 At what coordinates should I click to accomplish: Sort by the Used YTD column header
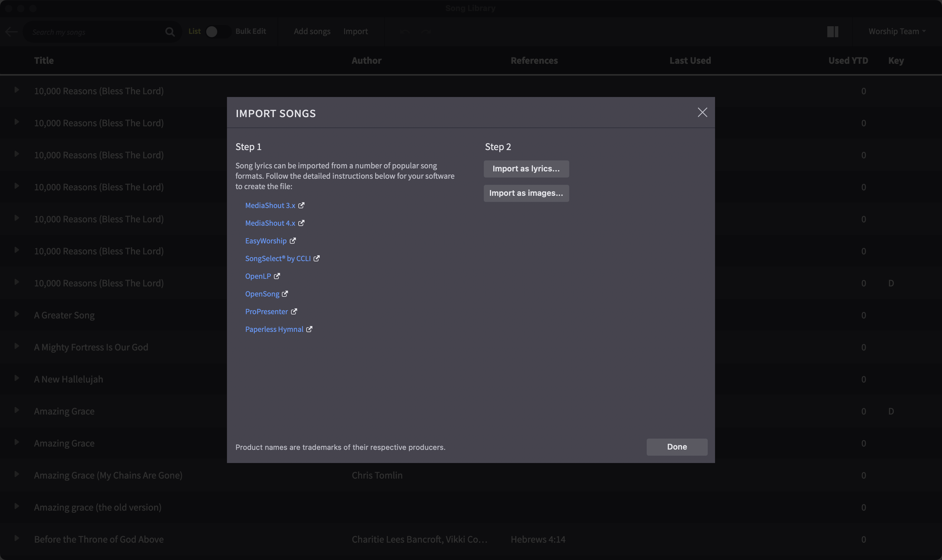(848, 60)
